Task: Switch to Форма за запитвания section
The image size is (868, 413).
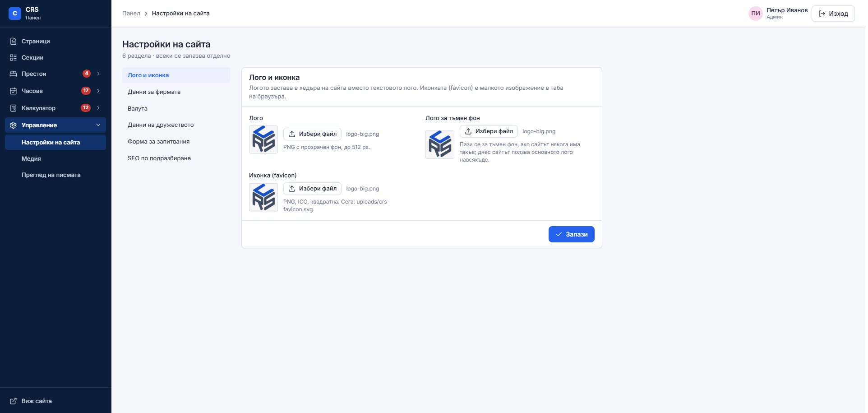Action: [x=176, y=141]
